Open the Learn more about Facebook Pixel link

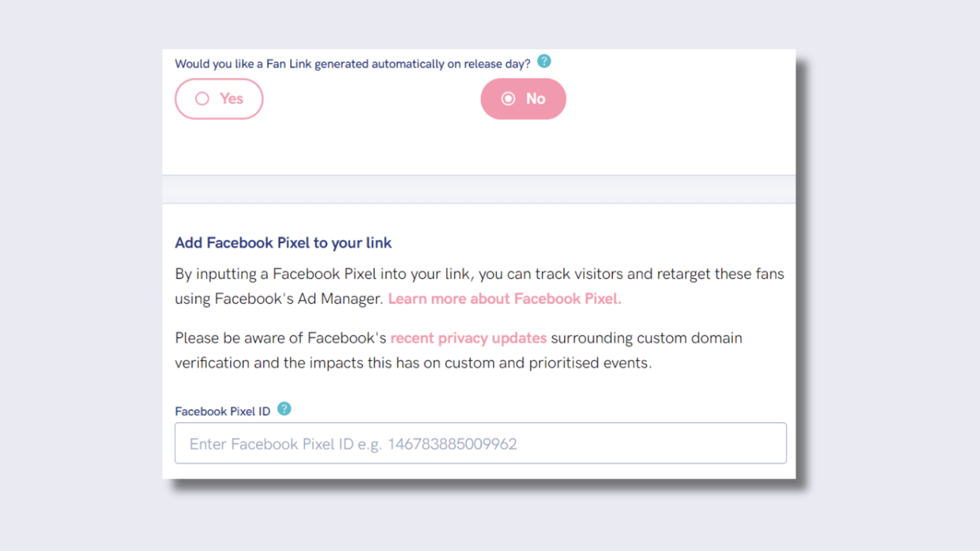pos(504,299)
